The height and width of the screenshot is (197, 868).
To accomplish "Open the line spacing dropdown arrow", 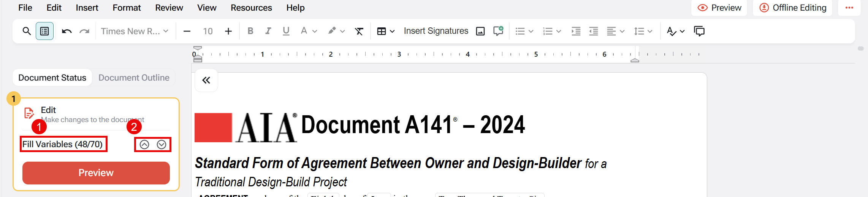I will (x=650, y=31).
